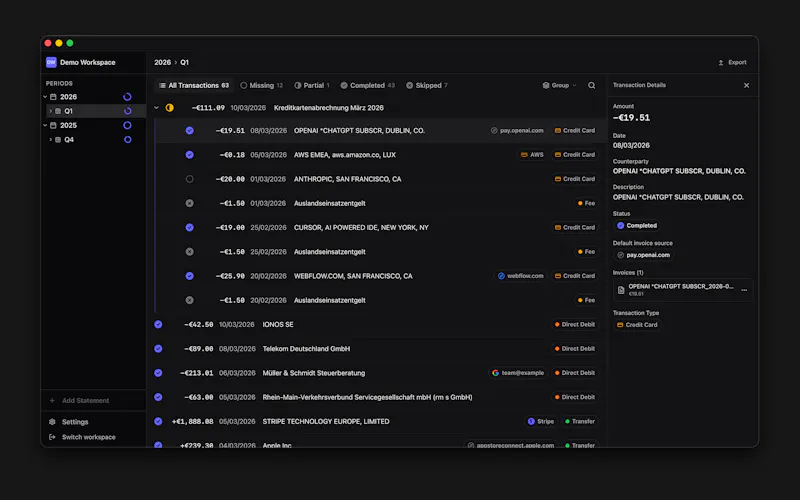Collapse the 2025 period tree
Image resolution: width=800 pixels, height=500 pixels.
[x=45, y=125]
